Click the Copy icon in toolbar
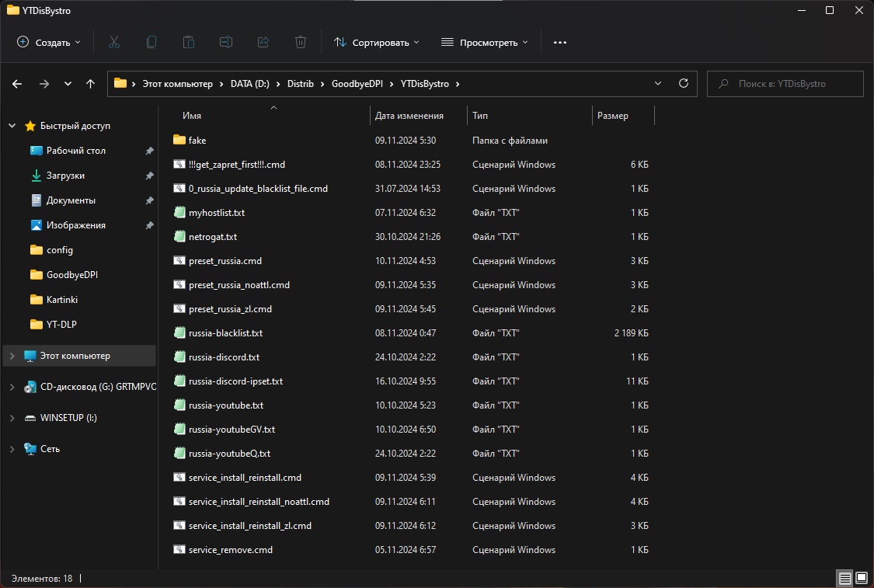 click(151, 42)
